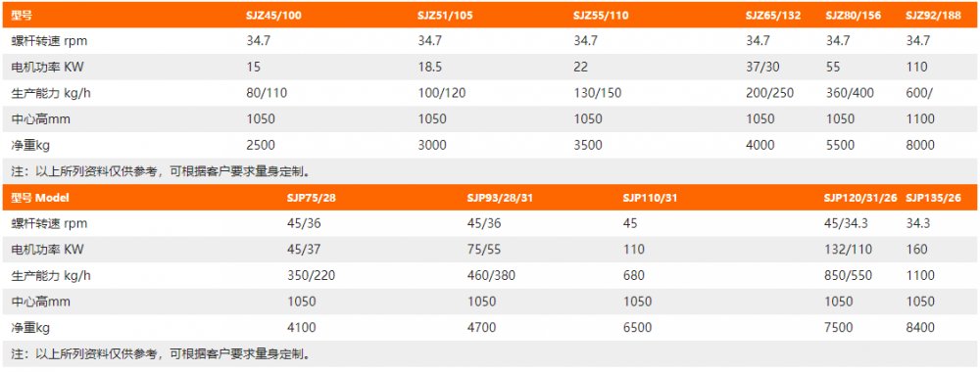
Task: Click the SJZ45/100 model header
Action: (273, 16)
